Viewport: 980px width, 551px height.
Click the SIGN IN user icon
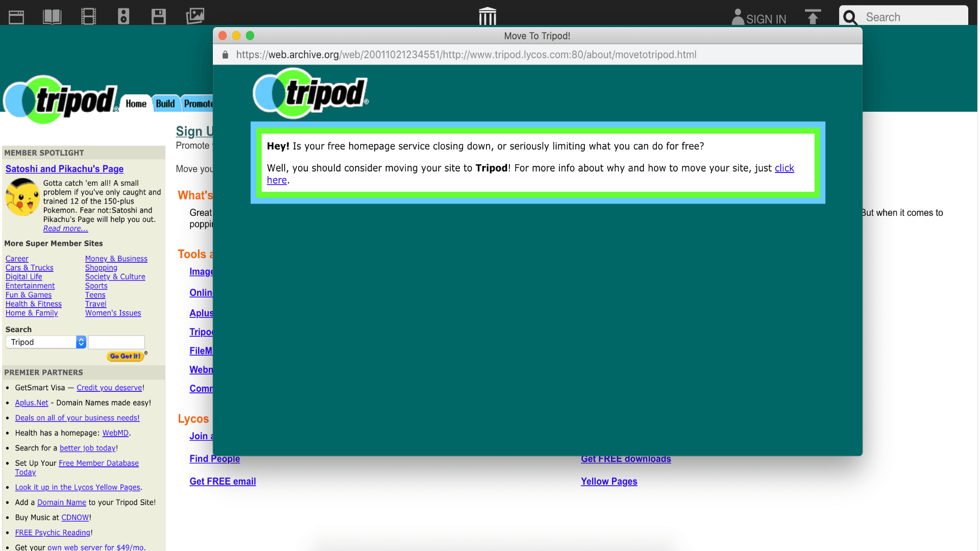click(x=738, y=17)
